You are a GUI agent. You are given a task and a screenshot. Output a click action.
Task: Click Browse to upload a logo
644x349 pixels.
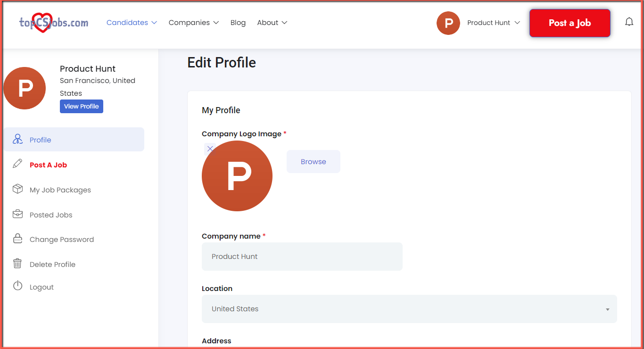coord(314,161)
